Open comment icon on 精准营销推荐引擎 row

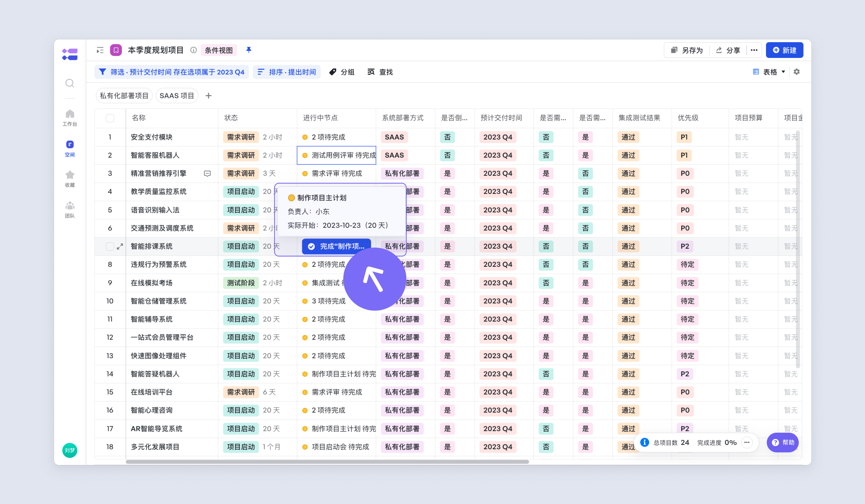point(207,174)
